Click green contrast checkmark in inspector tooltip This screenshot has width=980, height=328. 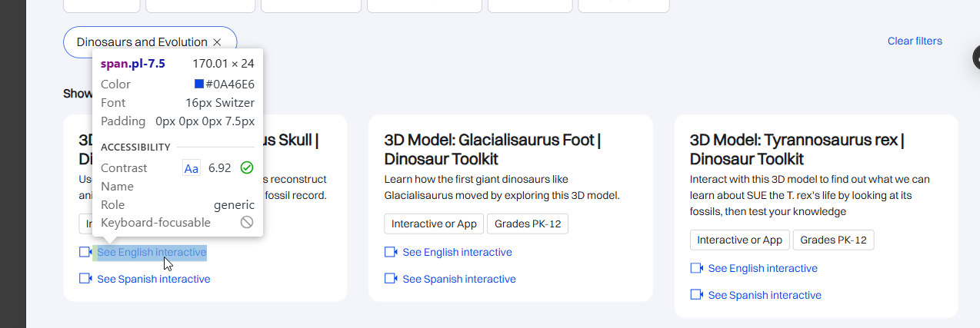pyautogui.click(x=247, y=167)
